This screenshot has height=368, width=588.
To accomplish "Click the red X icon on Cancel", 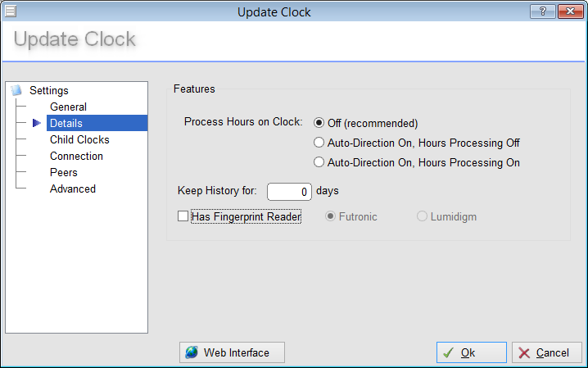I will [523, 353].
